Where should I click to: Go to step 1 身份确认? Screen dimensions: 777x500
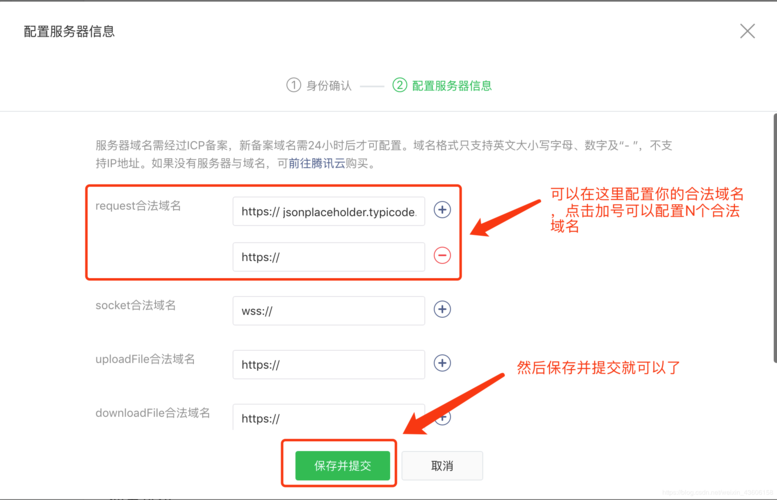(x=319, y=85)
